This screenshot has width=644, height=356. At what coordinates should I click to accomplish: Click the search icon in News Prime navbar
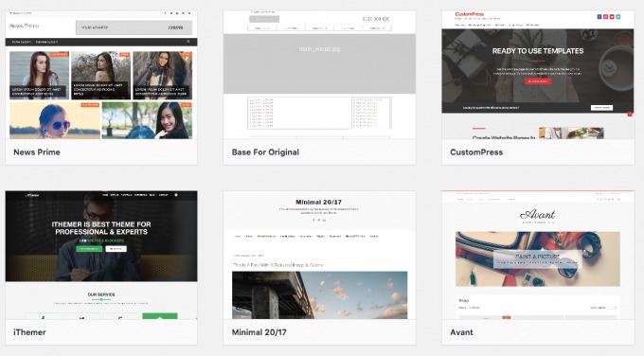coord(188,42)
